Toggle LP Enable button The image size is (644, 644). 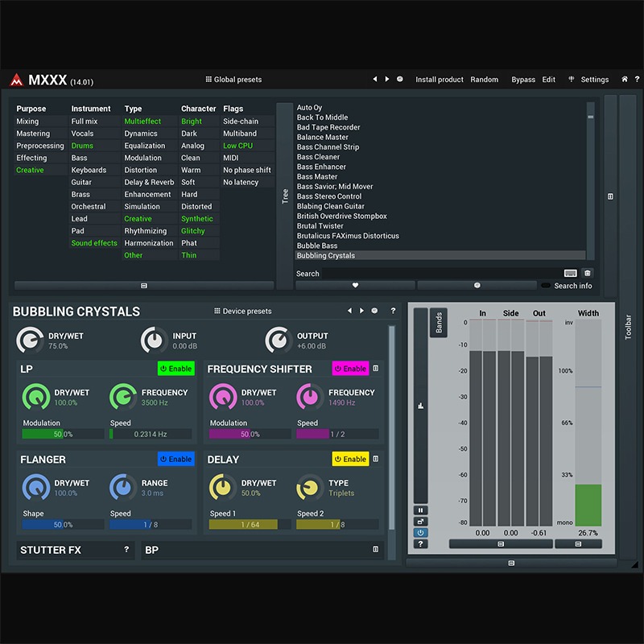175,369
